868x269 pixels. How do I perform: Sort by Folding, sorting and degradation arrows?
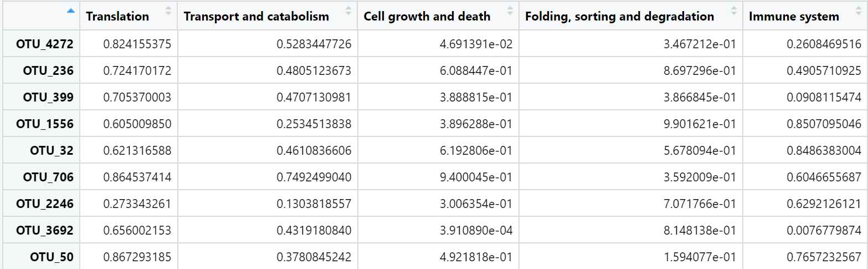click(x=734, y=11)
